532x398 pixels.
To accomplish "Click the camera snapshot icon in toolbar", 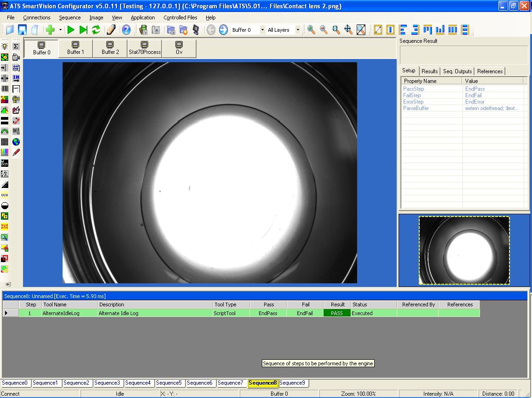I will pos(156,30).
